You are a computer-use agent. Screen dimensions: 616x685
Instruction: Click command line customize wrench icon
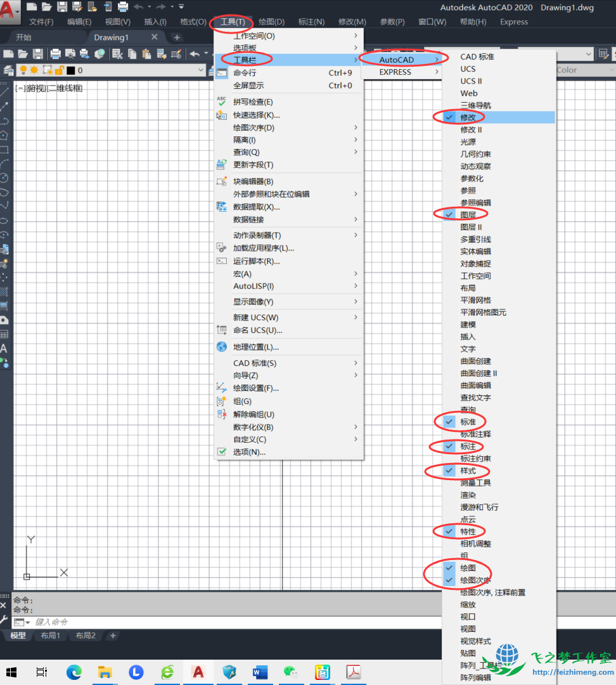coord(4,620)
